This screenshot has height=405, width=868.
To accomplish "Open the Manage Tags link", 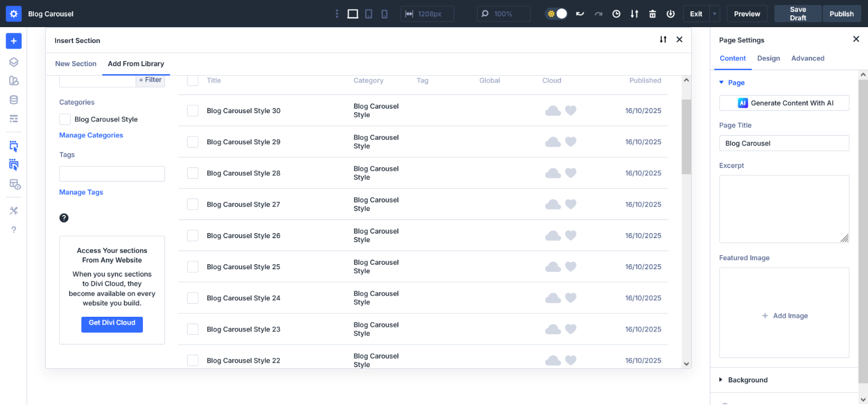I will 81,192.
